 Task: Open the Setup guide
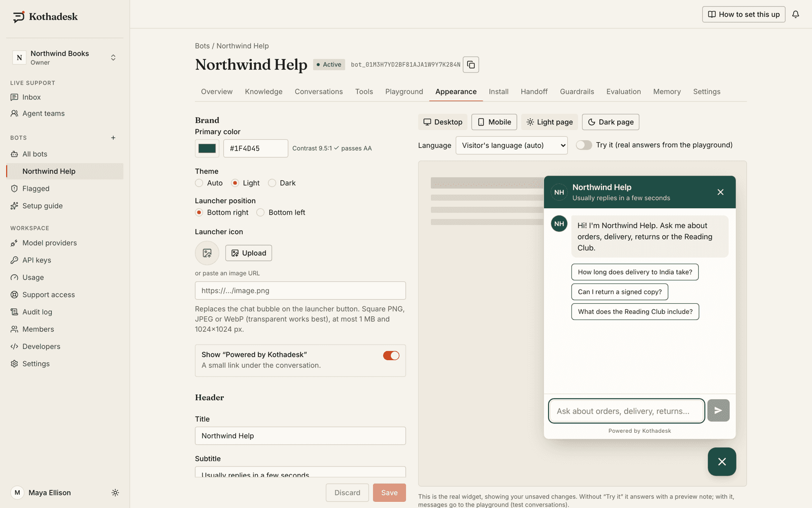click(x=64, y=206)
